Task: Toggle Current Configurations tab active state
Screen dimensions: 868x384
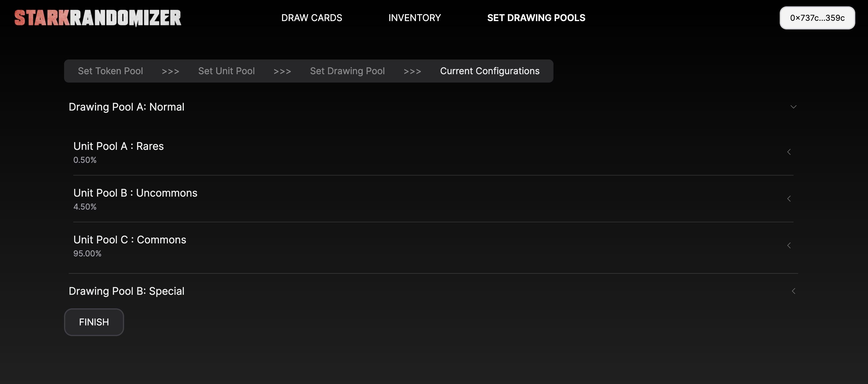Action: coord(490,71)
